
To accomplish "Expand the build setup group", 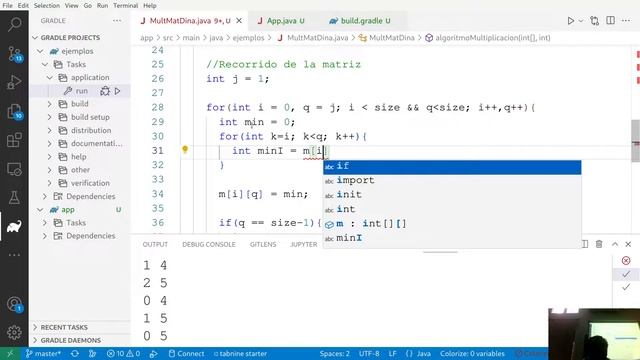I will [x=49, y=117].
